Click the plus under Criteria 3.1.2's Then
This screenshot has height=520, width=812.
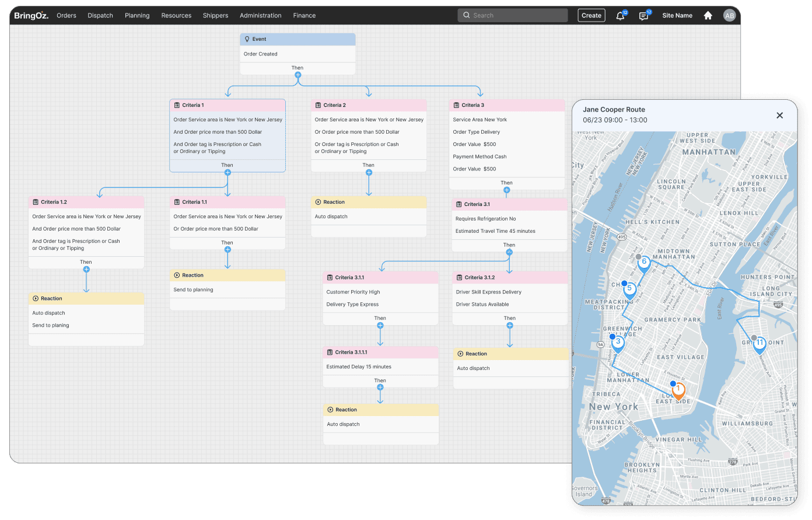(x=510, y=325)
